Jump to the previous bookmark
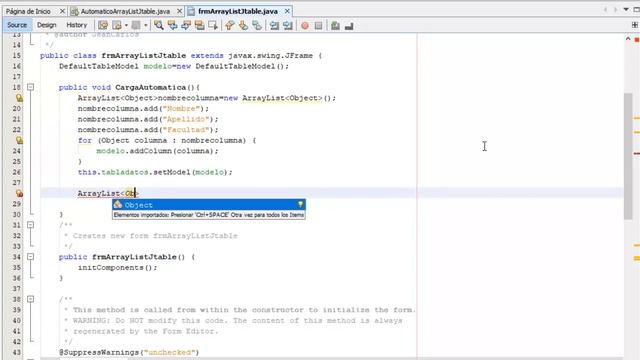Viewport: 640px width, 360px height. click(230, 25)
